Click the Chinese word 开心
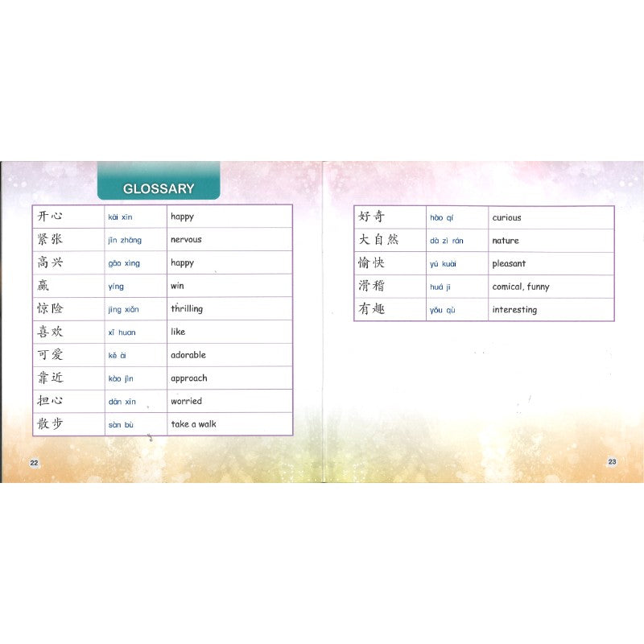The height and width of the screenshot is (644, 644). 50,217
